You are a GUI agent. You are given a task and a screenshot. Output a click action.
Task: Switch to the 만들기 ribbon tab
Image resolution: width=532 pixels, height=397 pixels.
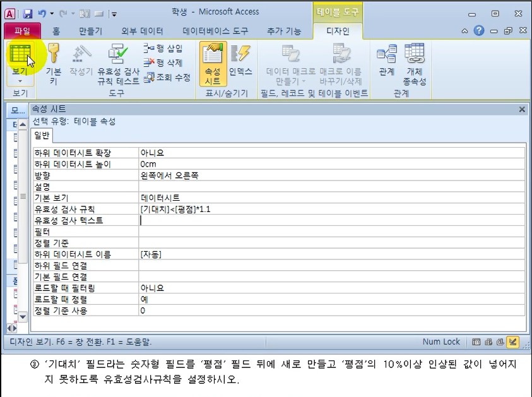tap(90, 31)
